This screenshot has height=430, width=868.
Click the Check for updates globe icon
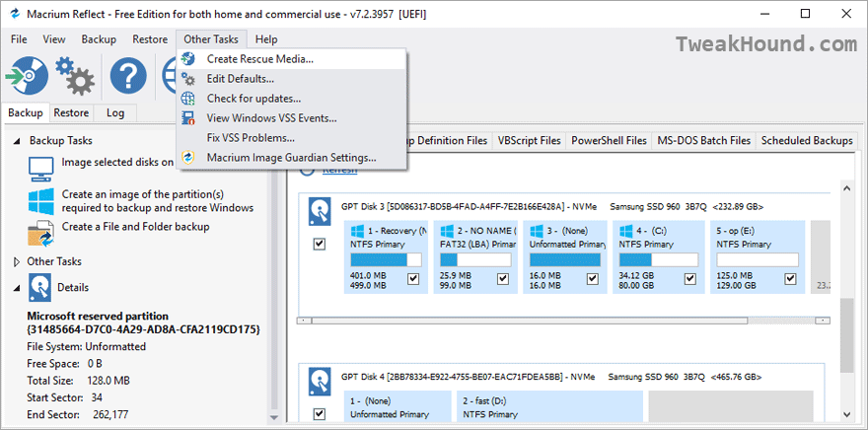(x=188, y=99)
